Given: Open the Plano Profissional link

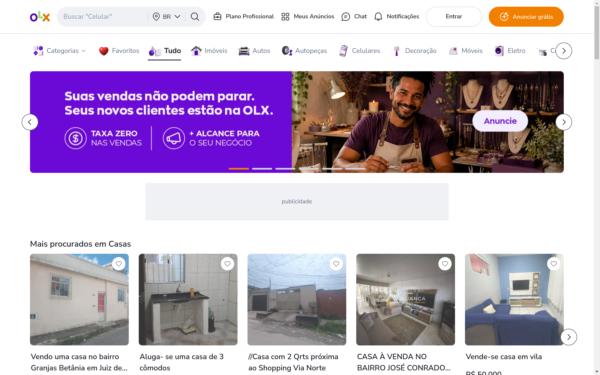Looking at the screenshot, I should pyautogui.click(x=249, y=16).
